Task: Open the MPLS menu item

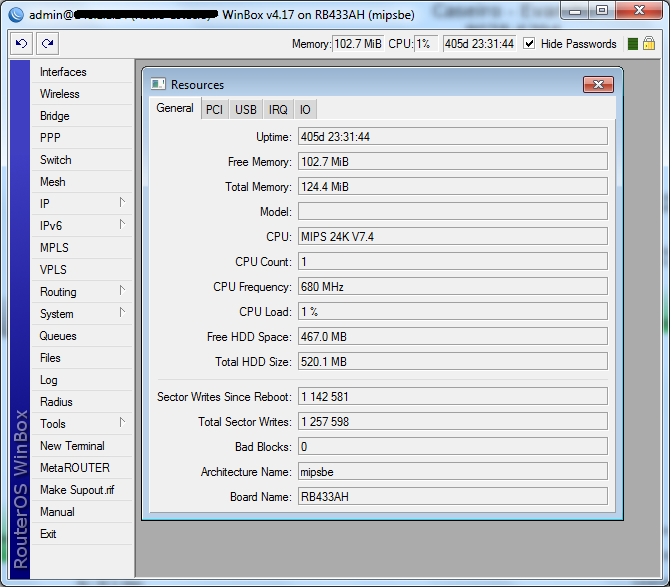Action: click(x=82, y=248)
